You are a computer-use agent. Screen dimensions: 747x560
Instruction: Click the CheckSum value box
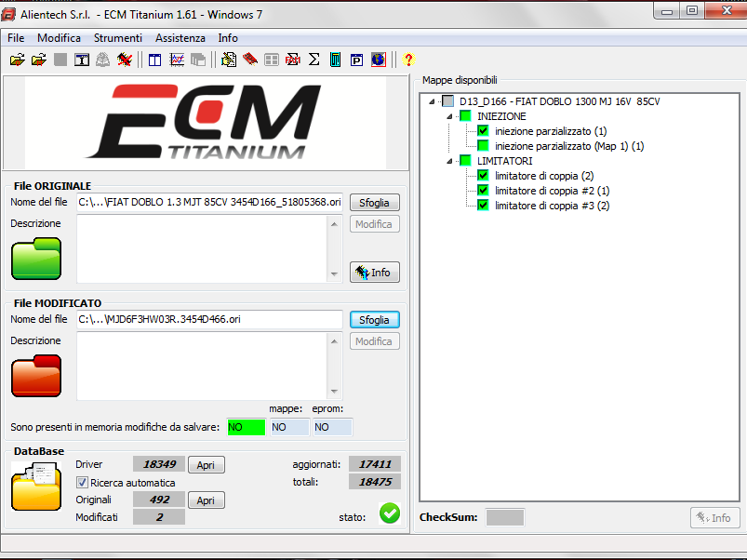coord(505,517)
